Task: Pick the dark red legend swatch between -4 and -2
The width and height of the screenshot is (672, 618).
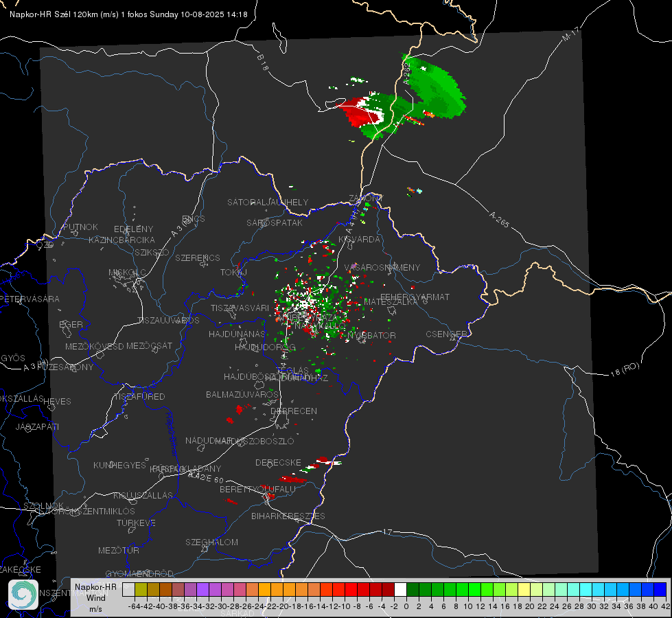Action: [x=388, y=589]
